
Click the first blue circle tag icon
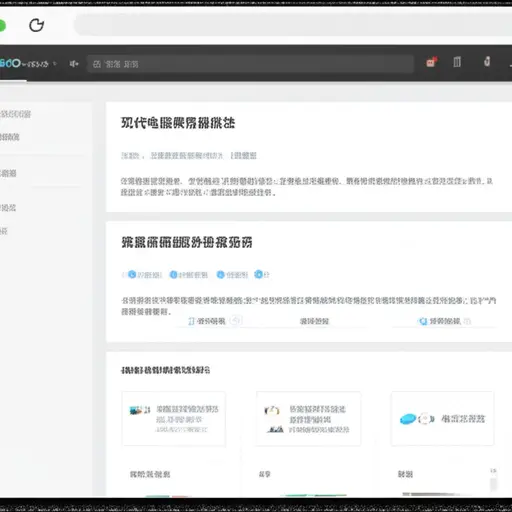[132, 274]
